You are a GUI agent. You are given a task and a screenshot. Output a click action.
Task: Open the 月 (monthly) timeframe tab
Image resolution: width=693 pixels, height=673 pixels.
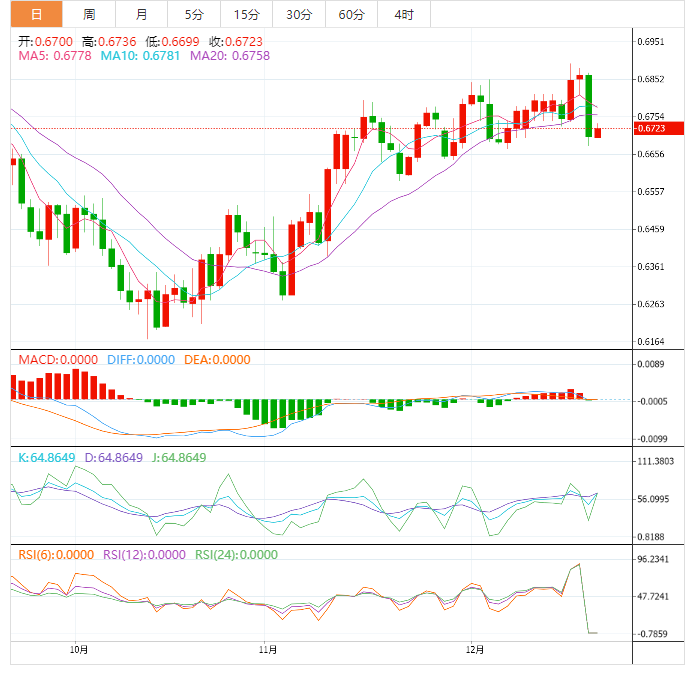click(x=141, y=14)
